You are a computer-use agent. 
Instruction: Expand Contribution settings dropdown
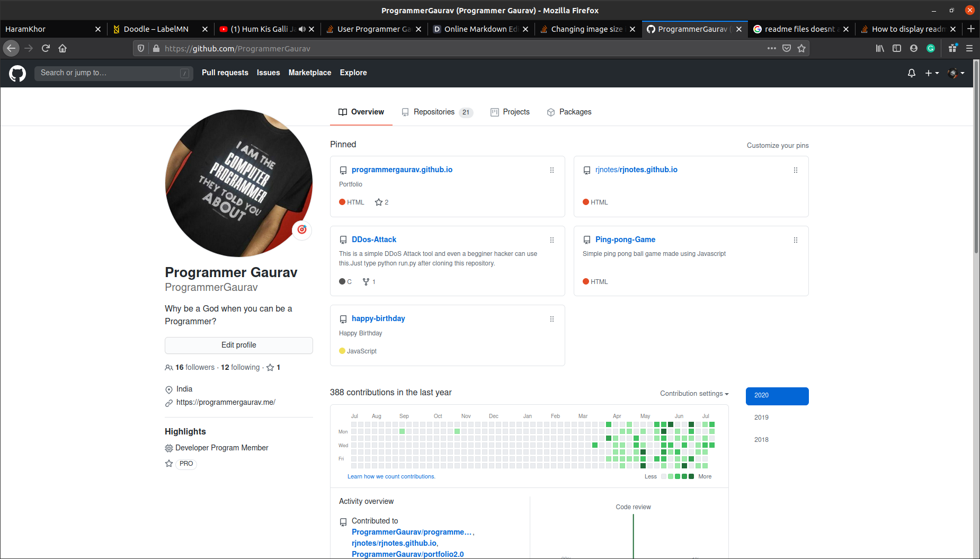pyautogui.click(x=694, y=394)
